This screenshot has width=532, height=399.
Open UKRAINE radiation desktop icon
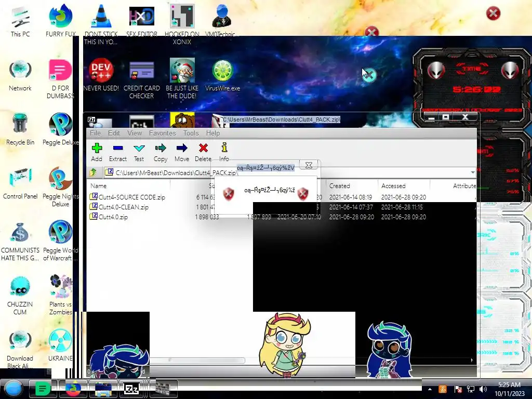[60, 345]
